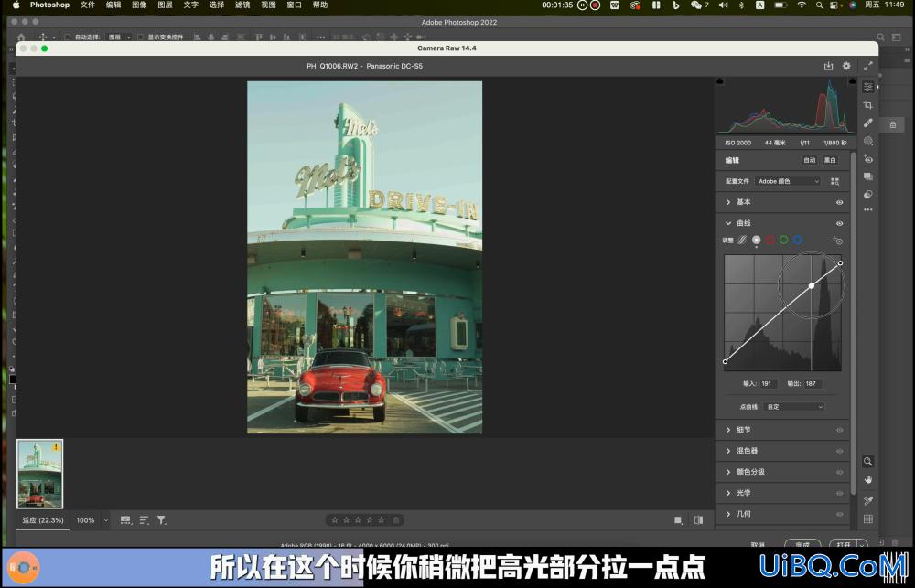Click the 适应 (22.3%) fit button
This screenshot has width=915, height=588.
pos(43,519)
